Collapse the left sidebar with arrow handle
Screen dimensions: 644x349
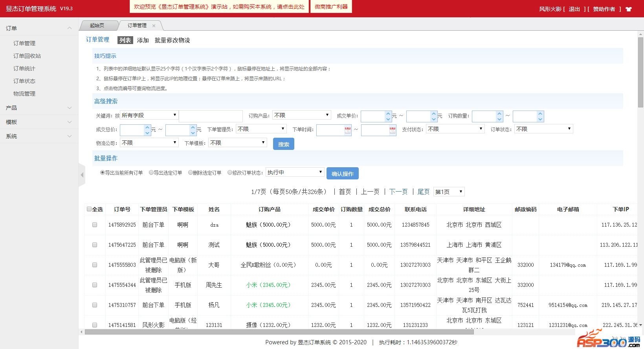tap(82, 175)
